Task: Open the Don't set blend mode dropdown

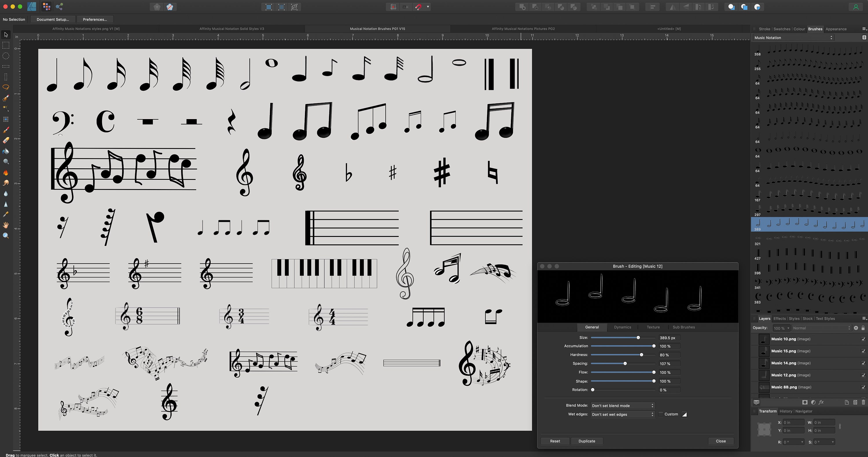Action: click(x=622, y=405)
